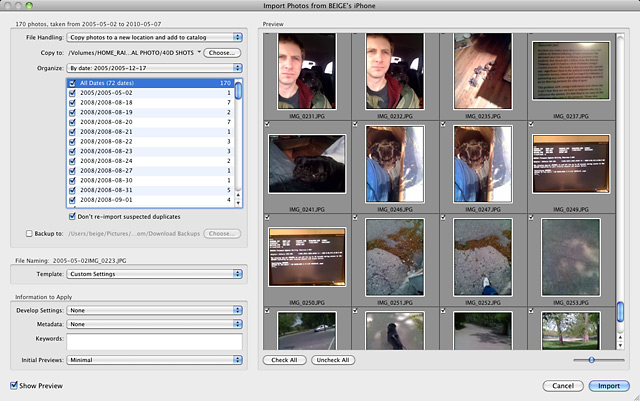Select the 2008/2008-08-22 date row
The width and height of the screenshot is (640, 401).
click(151, 142)
